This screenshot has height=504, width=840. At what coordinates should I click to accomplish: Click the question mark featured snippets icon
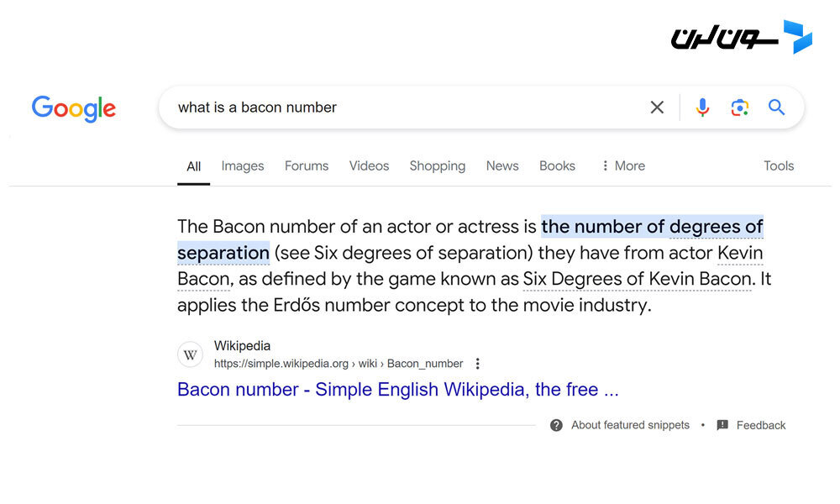[556, 425]
